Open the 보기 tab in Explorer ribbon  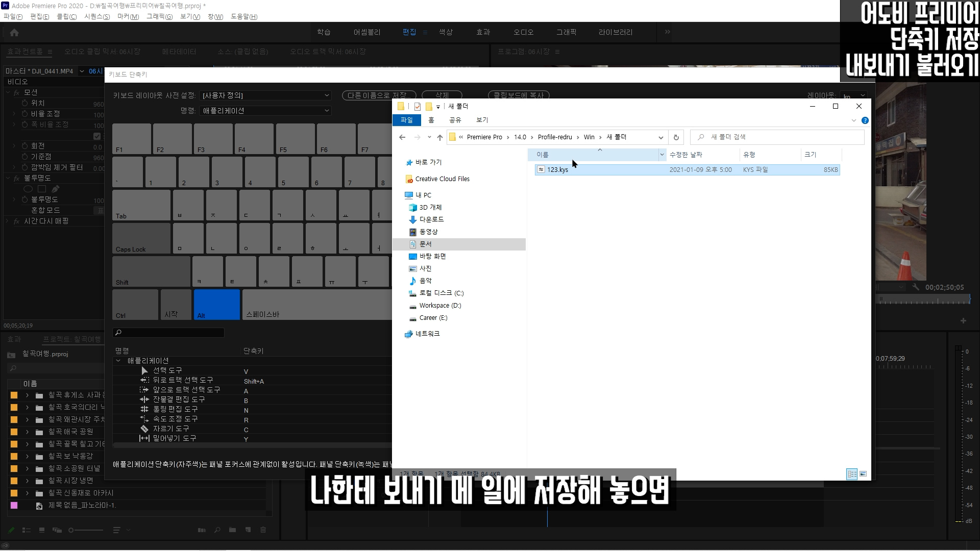(482, 120)
